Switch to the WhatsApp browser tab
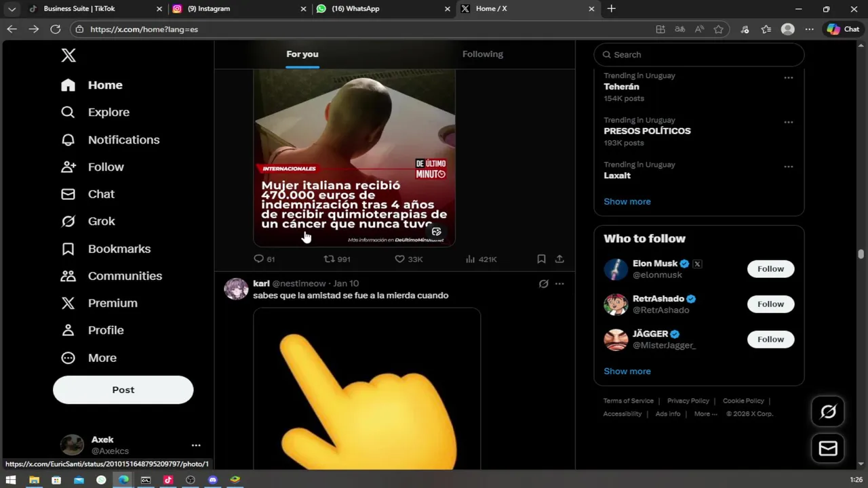Viewport: 868px width, 488px height. click(x=382, y=9)
